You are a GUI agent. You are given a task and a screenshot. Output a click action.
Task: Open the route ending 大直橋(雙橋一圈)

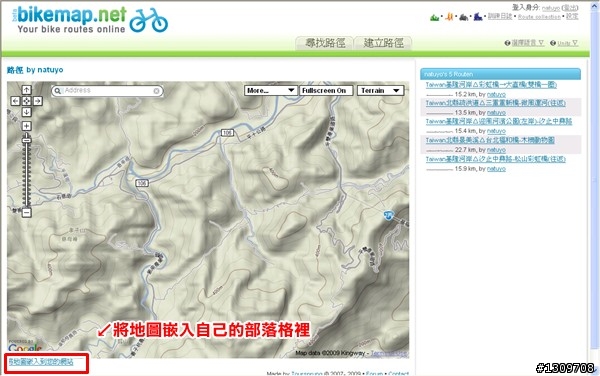coord(491,85)
